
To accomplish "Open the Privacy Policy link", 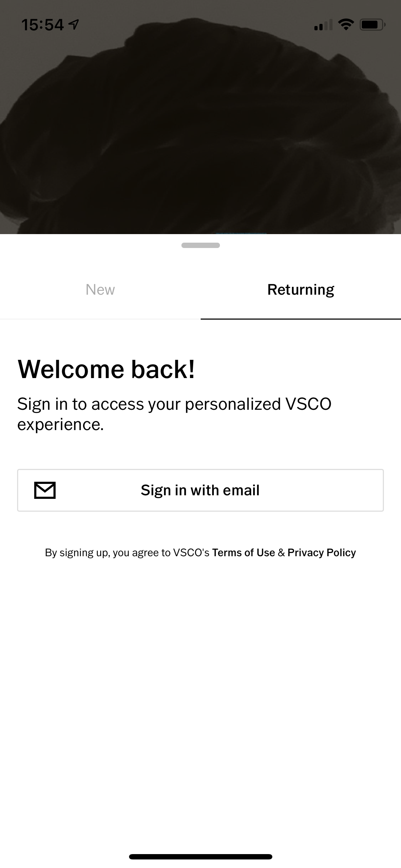I will click(x=322, y=553).
